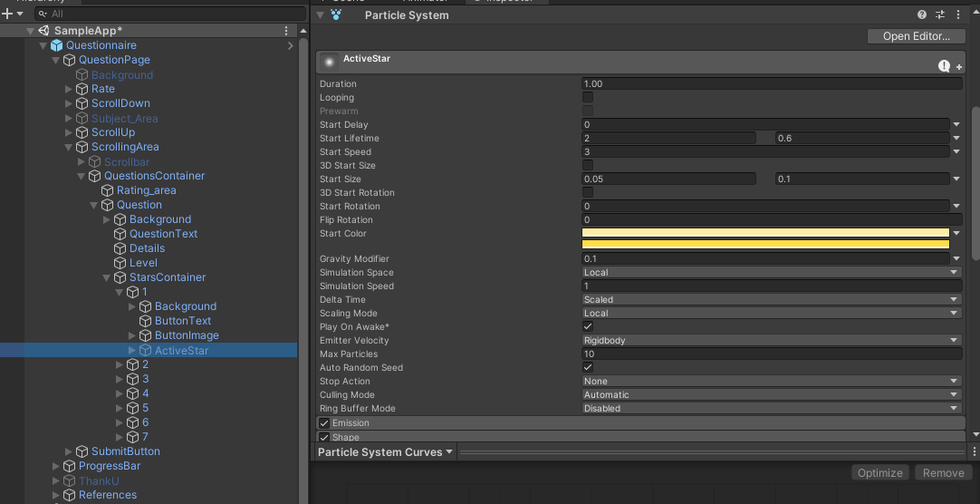This screenshot has height=504, width=980.
Task: Enable the Looping checkbox
Action: click(x=588, y=98)
